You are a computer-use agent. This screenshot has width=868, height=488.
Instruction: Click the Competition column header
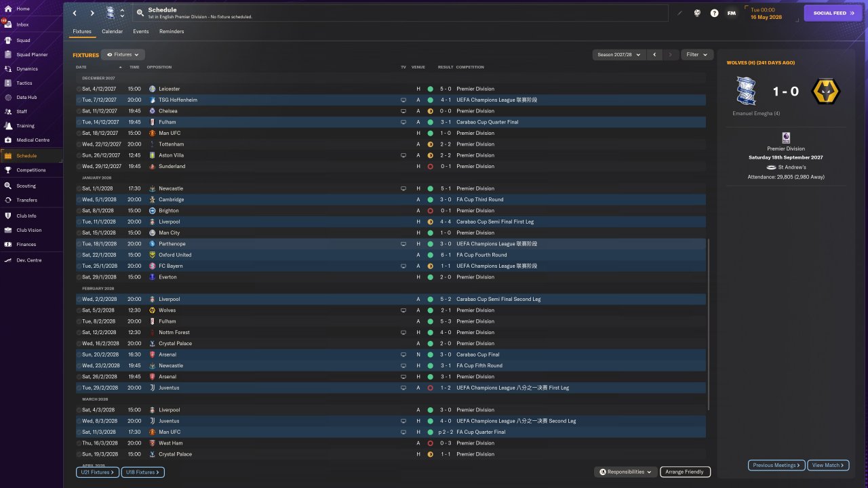(x=470, y=67)
